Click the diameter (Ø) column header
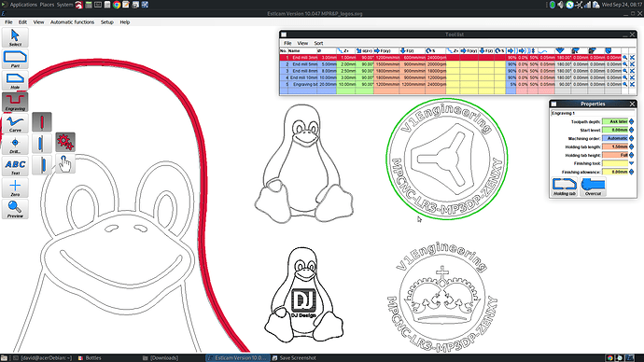Screen dimensions: 644x362 [x=327, y=51]
